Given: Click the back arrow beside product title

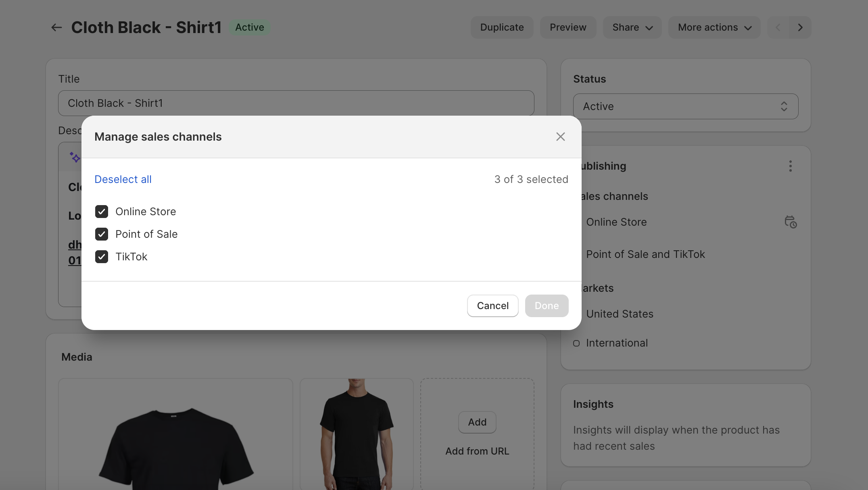Looking at the screenshot, I should coord(56,27).
